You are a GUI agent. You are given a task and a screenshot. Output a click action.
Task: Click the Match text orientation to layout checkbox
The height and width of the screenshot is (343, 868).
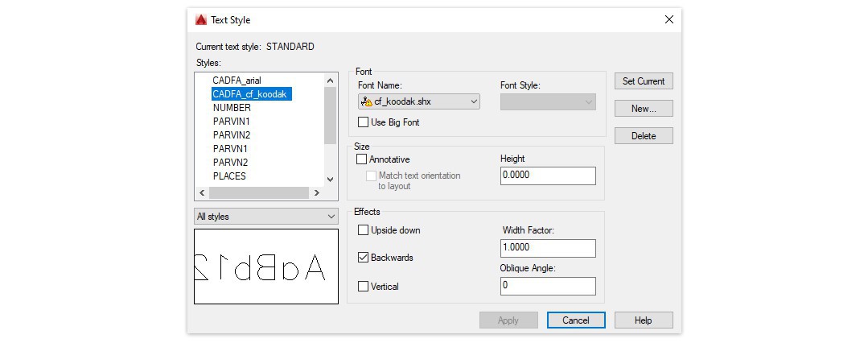point(371,176)
